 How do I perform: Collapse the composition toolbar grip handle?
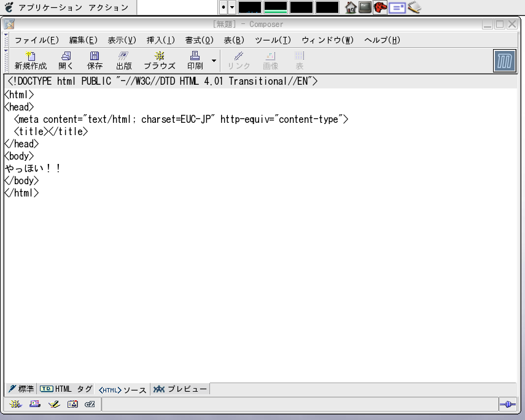(x=6, y=61)
